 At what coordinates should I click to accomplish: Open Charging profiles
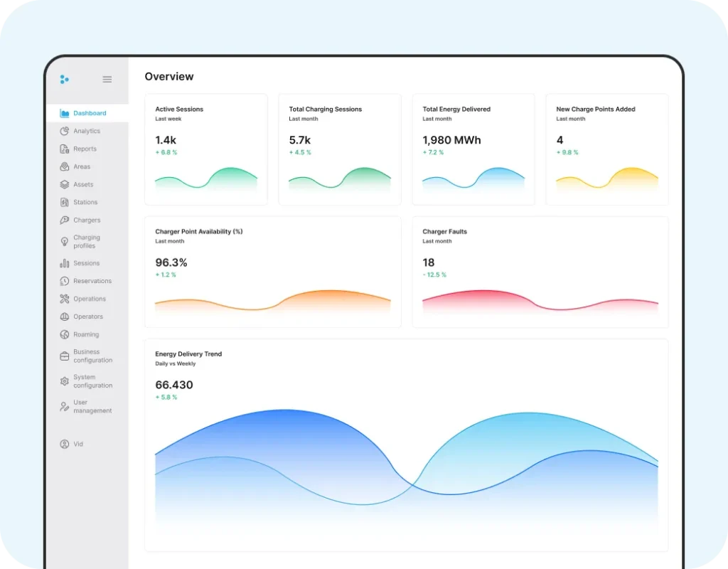[x=86, y=241]
